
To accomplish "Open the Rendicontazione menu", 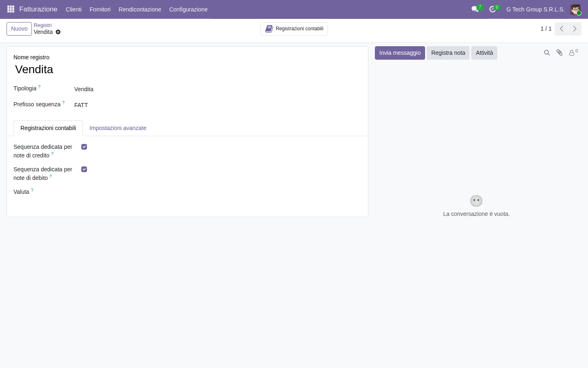I will [140, 9].
